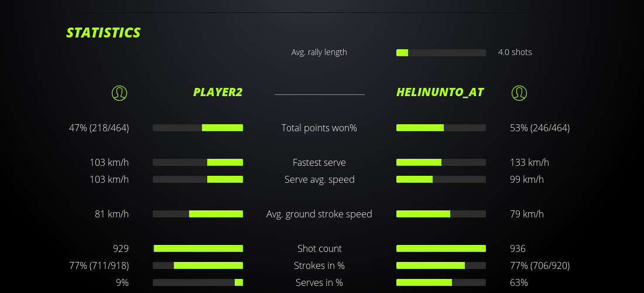
Task: Click PLAYER2's Total points won bar
Action: coord(198,128)
